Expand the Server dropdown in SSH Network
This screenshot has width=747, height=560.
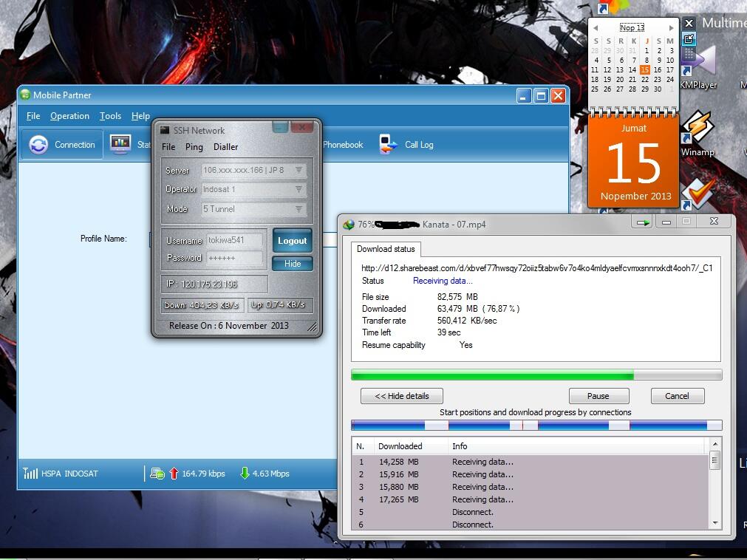click(299, 170)
